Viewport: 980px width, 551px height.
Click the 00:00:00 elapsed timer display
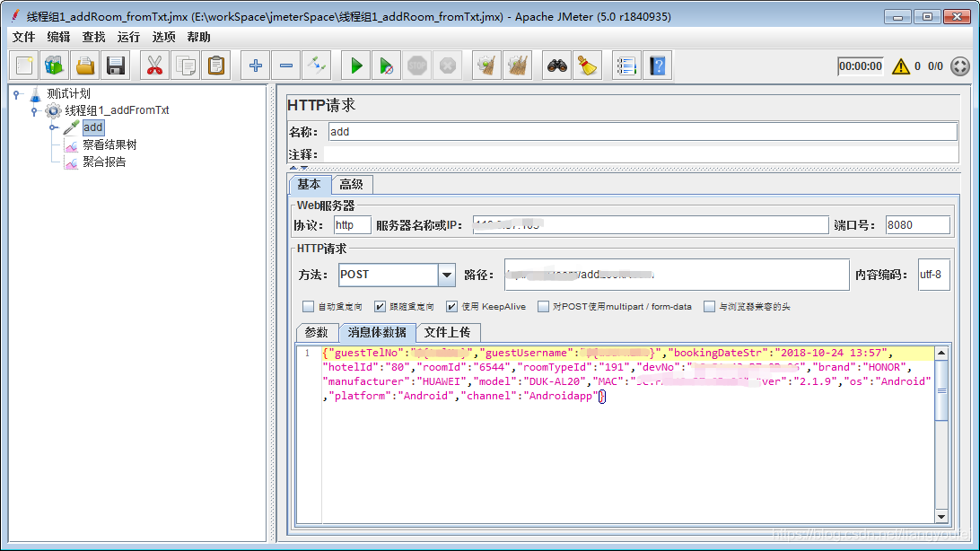click(861, 66)
